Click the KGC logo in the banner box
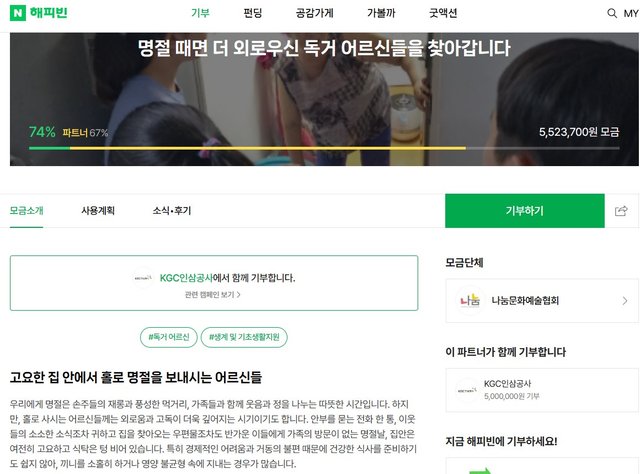Image resolution: width=640 pixels, height=474 pixels. pyautogui.click(x=143, y=278)
